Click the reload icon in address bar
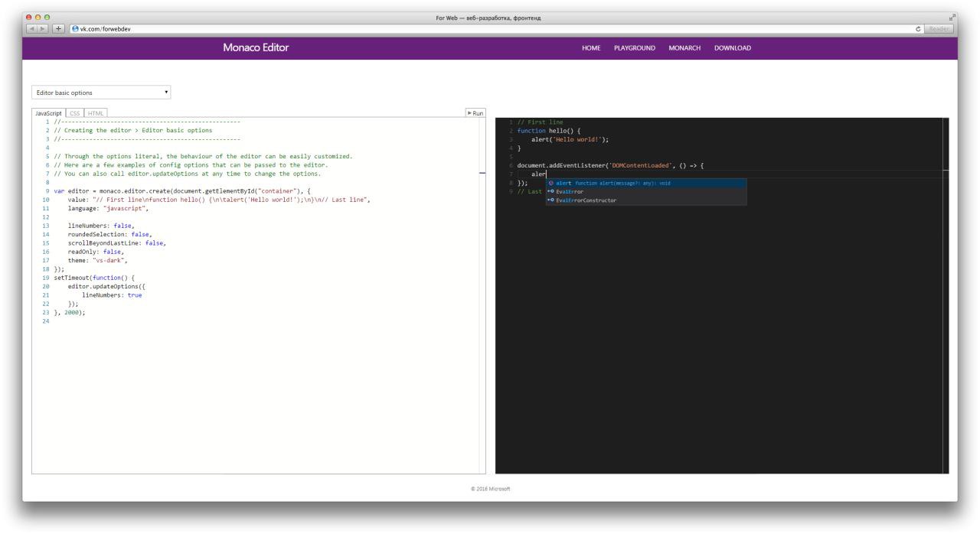This screenshot has width=980, height=534. (x=918, y=28)
